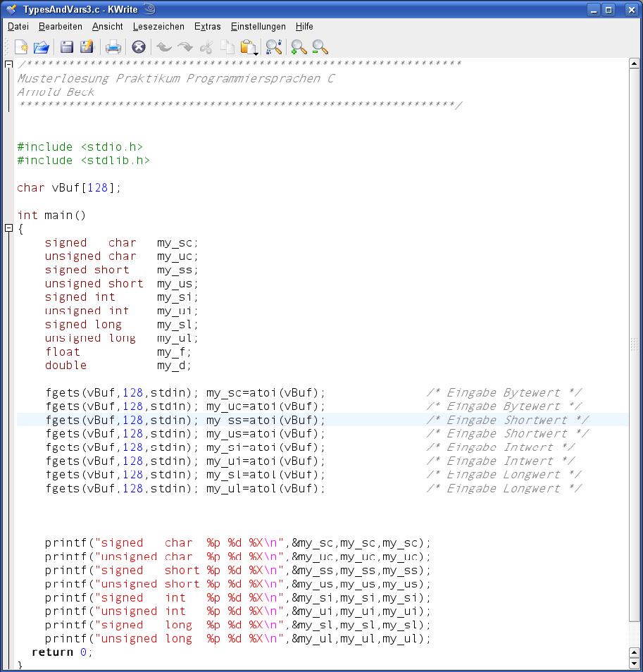Collapse the header comment fold marker
This screenshot has height=672, width=643.
pos(8,64)
